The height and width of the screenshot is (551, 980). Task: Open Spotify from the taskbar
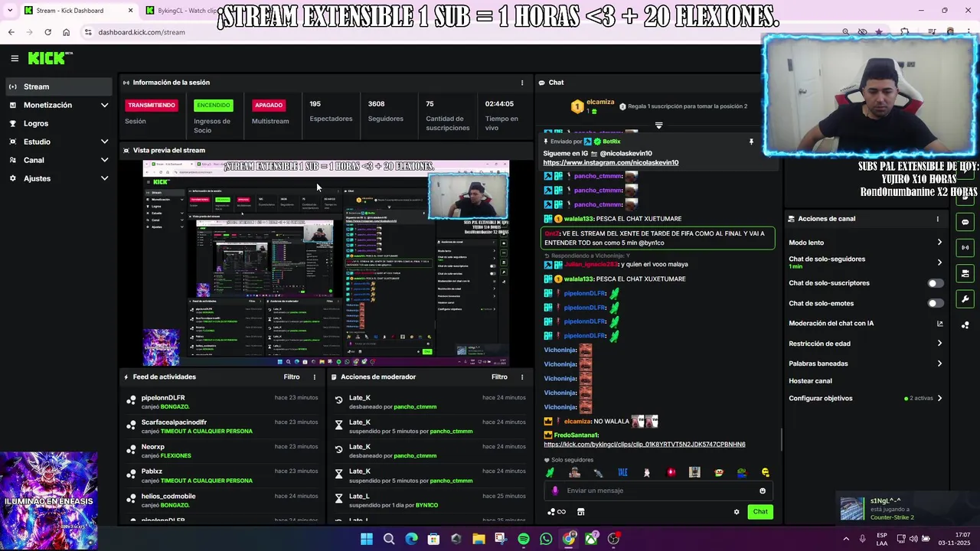pyautogui.click(x=524, y=539)
